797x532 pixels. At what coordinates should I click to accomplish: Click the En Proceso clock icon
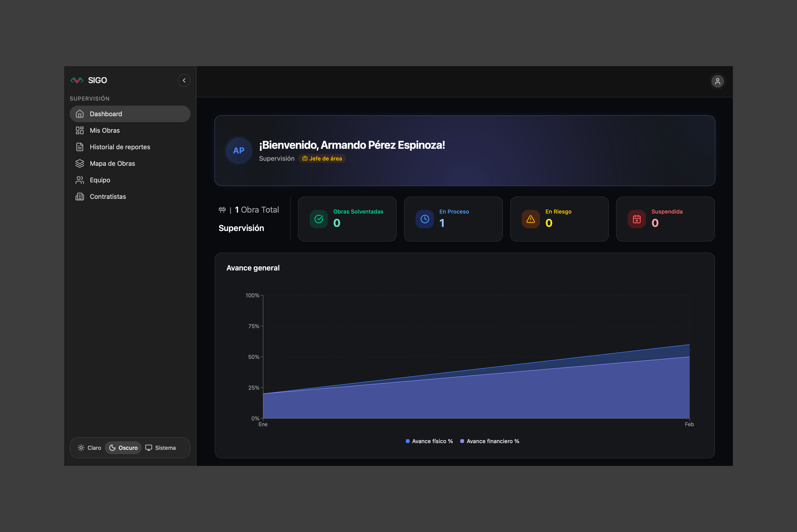coord(424,219)
